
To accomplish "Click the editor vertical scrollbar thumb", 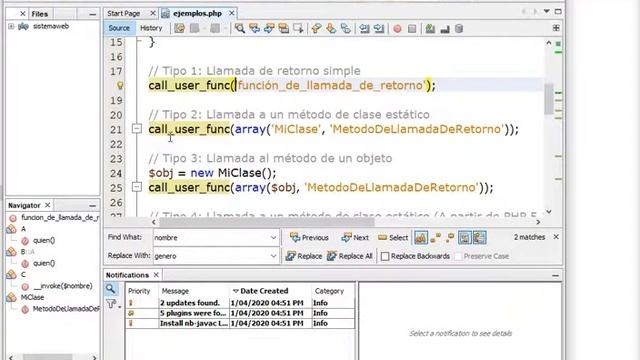I will pos(549,99).
